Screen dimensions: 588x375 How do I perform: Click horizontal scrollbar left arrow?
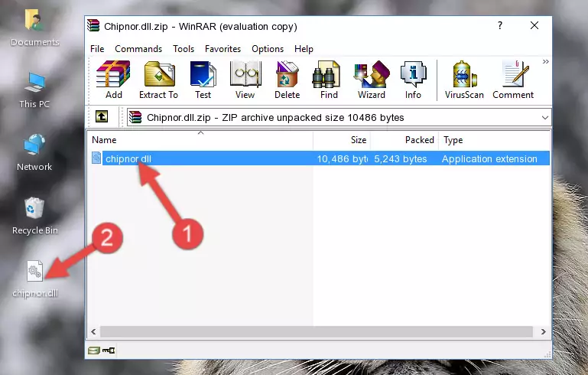94,332
